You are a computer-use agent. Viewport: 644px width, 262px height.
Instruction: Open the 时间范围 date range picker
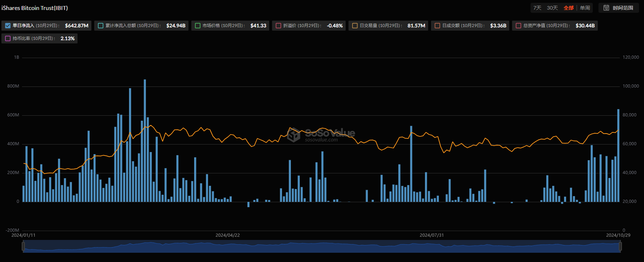pos(619,8)
